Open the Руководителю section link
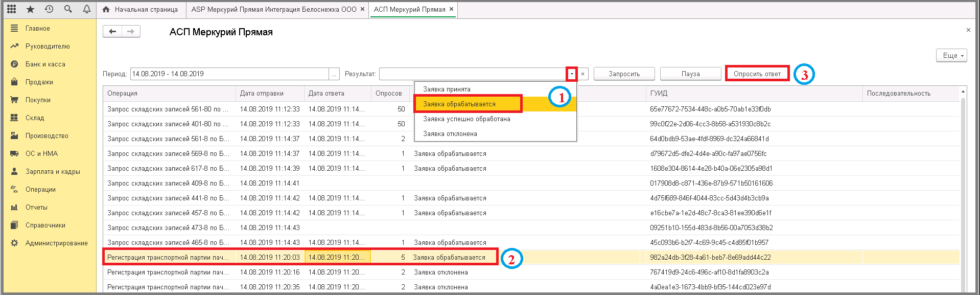Screen dimensions: 980x295 click(48, 46)
